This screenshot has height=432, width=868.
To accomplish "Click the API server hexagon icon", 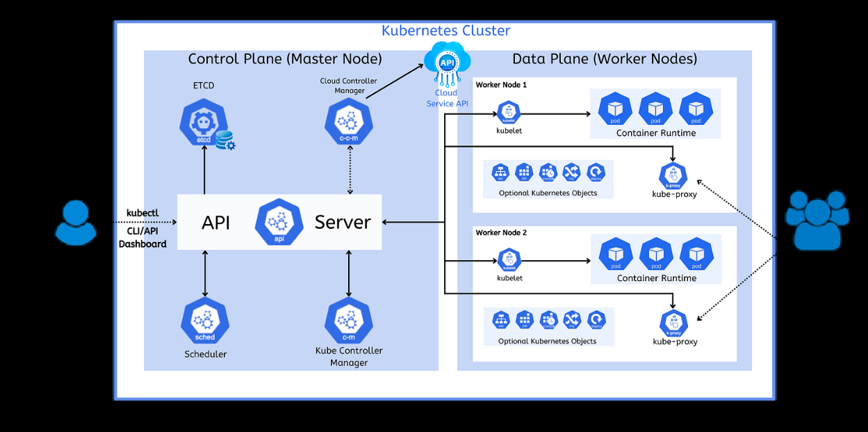I will click(279, 223).
